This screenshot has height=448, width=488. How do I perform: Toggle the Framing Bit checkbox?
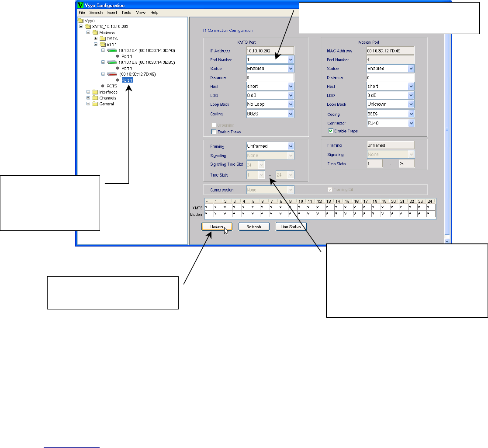330,189
